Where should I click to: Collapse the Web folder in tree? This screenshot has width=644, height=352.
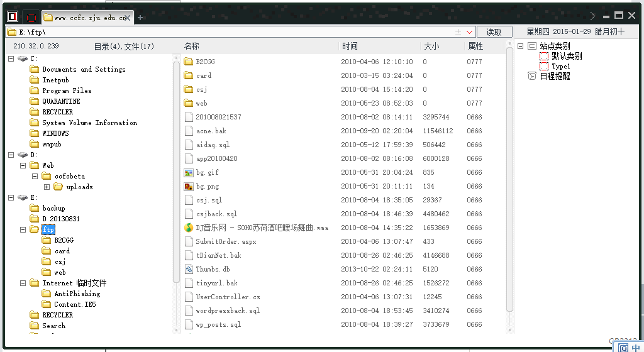click(x=23, y=165)
